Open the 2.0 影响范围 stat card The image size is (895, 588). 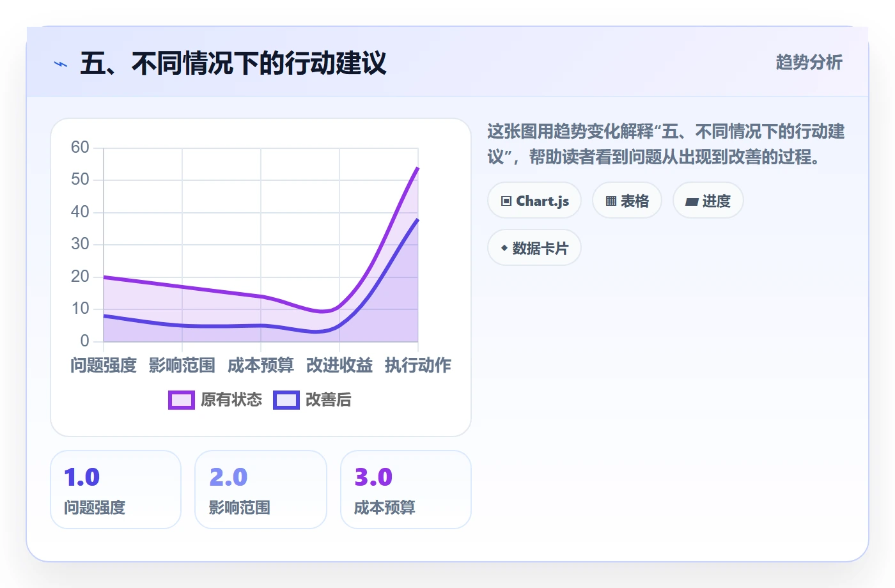point(261,490)
